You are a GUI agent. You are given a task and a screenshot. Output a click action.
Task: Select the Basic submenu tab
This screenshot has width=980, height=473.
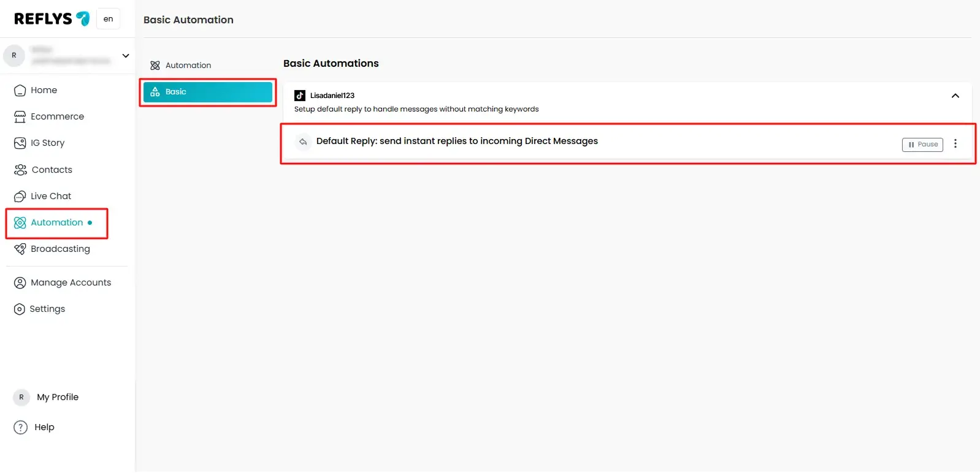click(207, 92)
